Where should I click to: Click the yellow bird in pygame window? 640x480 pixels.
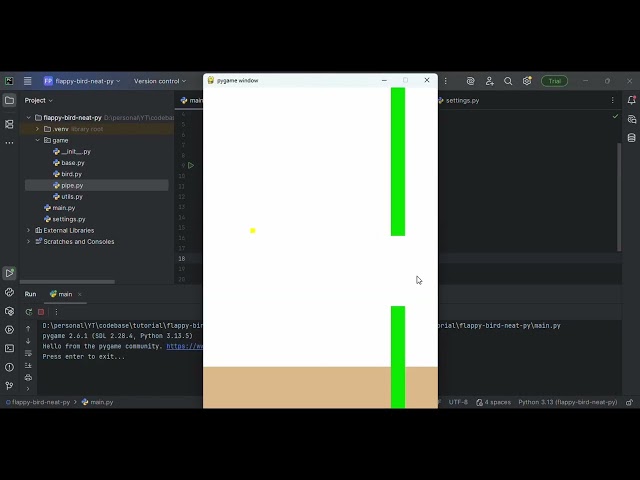(x=253, y=231)
